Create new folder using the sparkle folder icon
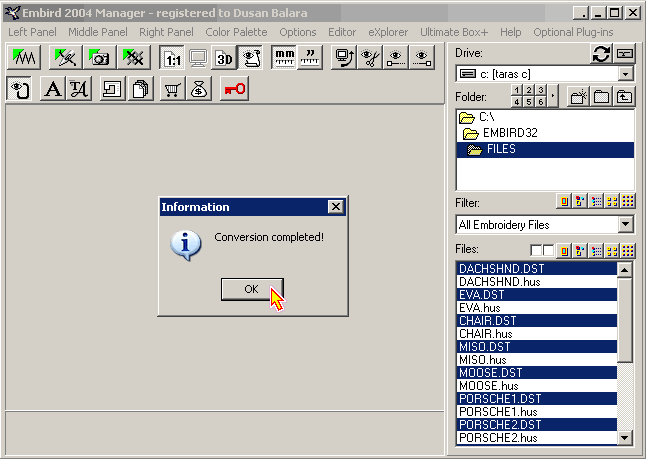The image size is (646, 459). point(578,97)
